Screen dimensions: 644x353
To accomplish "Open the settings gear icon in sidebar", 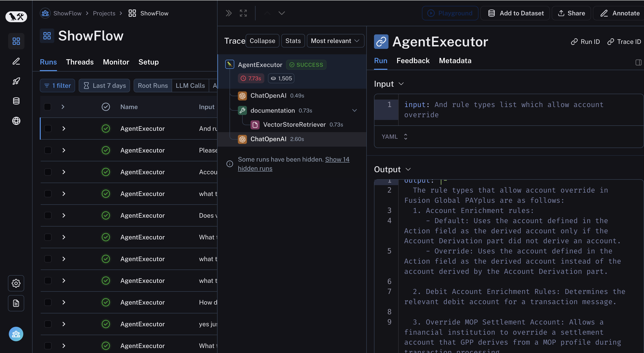I will coord(16,283).
